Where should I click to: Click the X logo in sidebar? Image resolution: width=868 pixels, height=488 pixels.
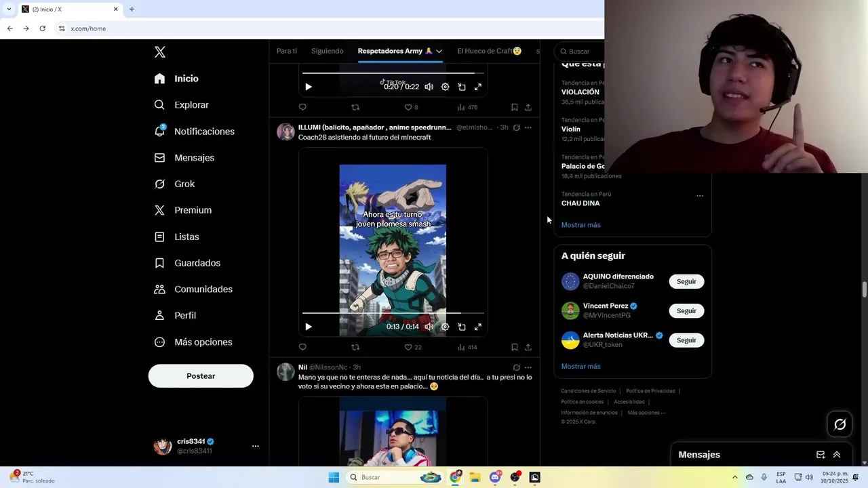(160, 52)
